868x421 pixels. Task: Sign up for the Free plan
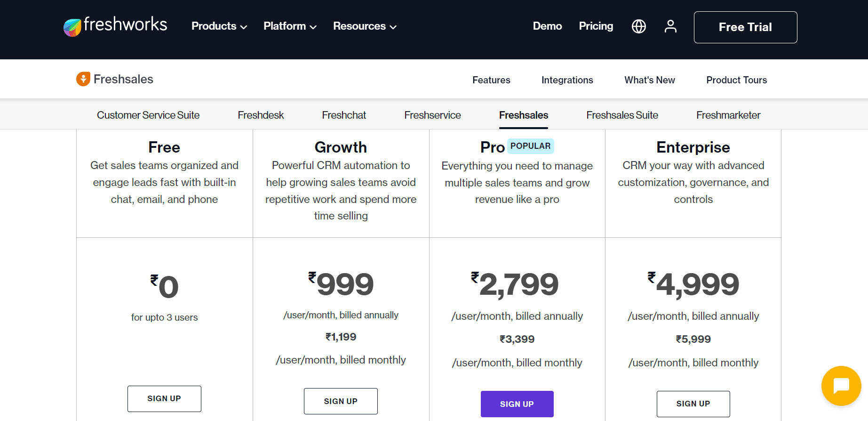[x=164, y=399]
